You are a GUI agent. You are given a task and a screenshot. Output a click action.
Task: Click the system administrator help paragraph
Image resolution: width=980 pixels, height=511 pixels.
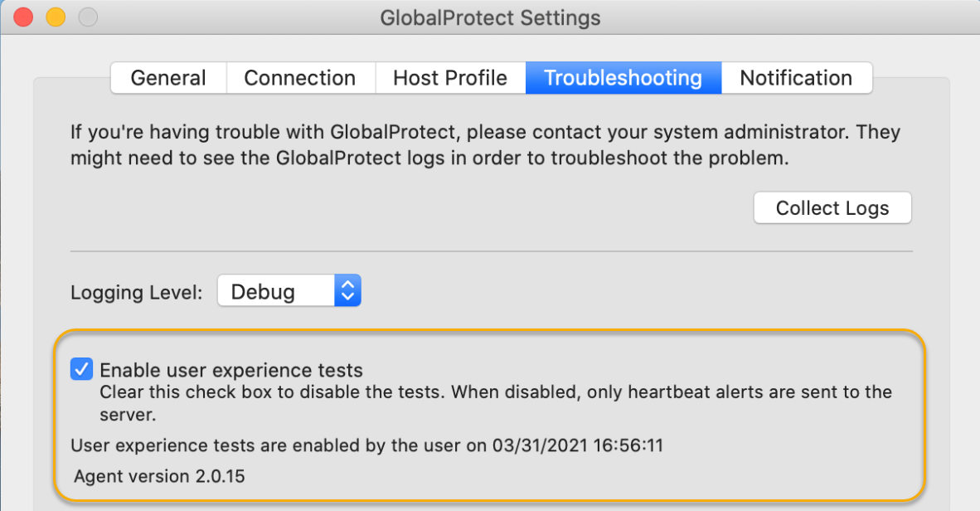485,145
